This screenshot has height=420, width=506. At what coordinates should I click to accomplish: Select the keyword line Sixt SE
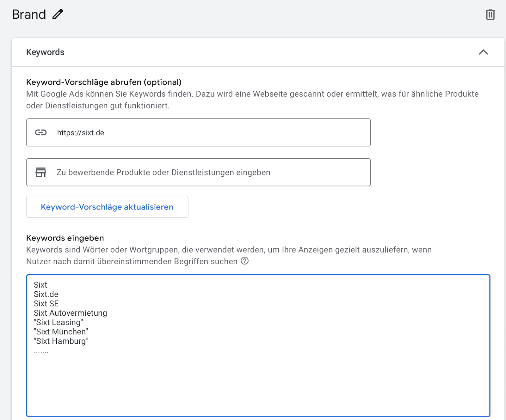(46, 304)
